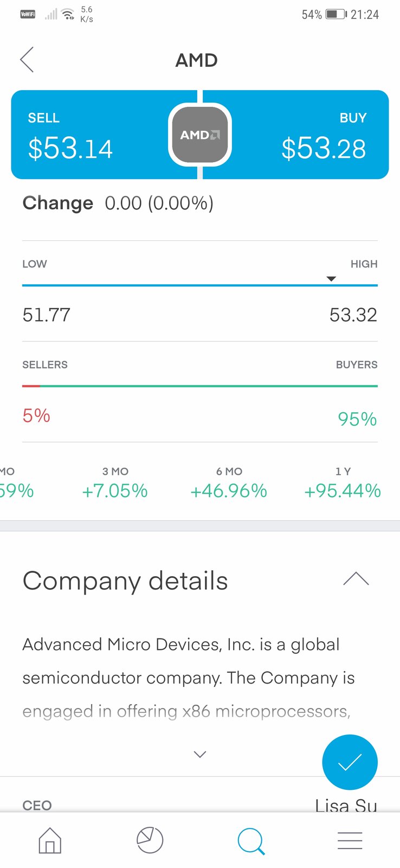Select the 1 Y performance period

pyautogui.click(x=343, y=483)
